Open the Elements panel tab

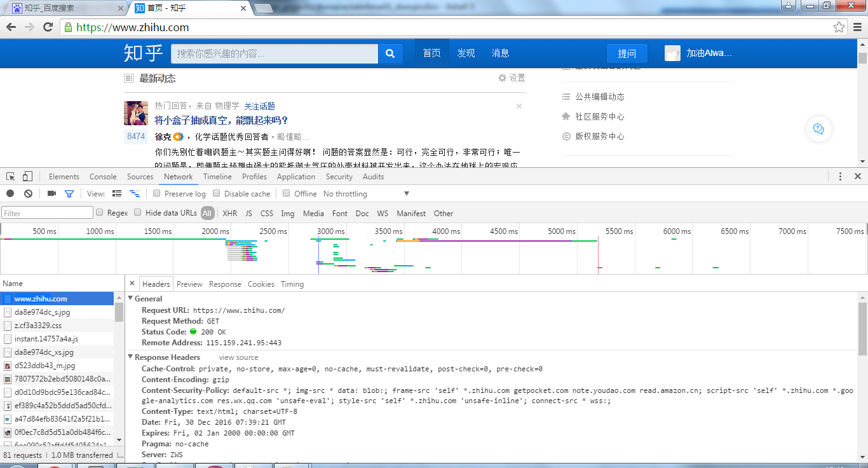pos(64,177)
